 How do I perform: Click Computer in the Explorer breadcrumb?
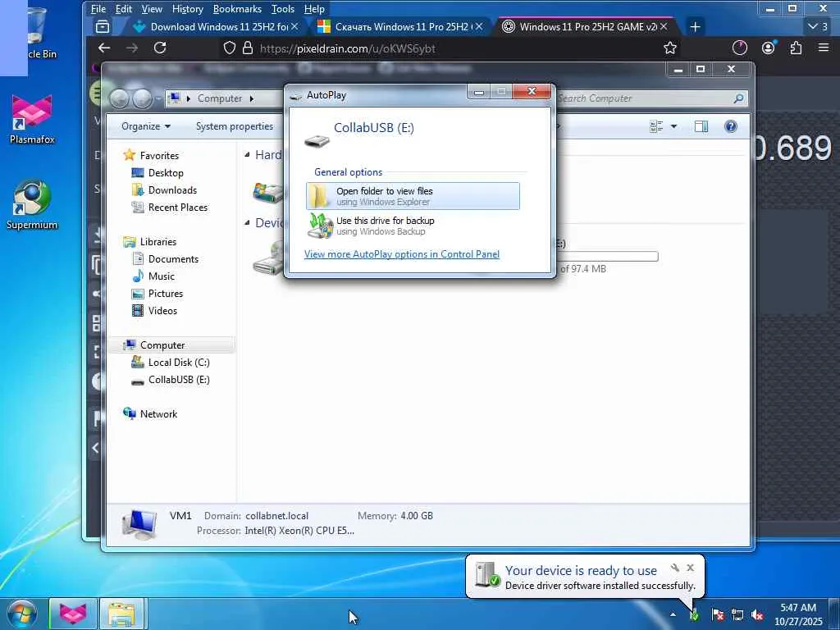coord(220,98)
